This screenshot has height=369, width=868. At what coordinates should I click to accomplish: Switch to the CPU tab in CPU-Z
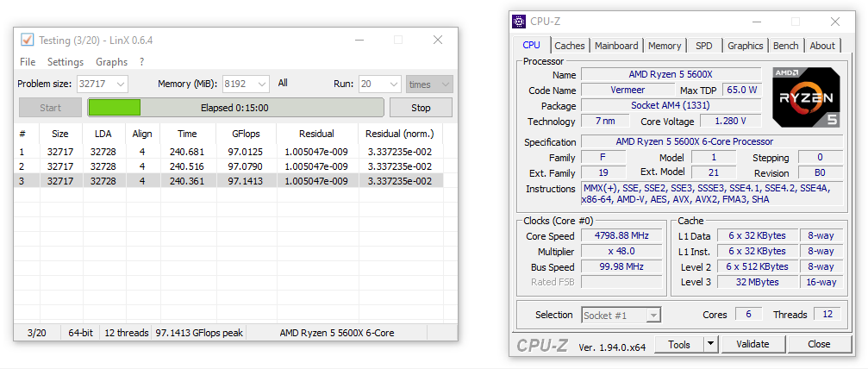[x=531, y=45]
